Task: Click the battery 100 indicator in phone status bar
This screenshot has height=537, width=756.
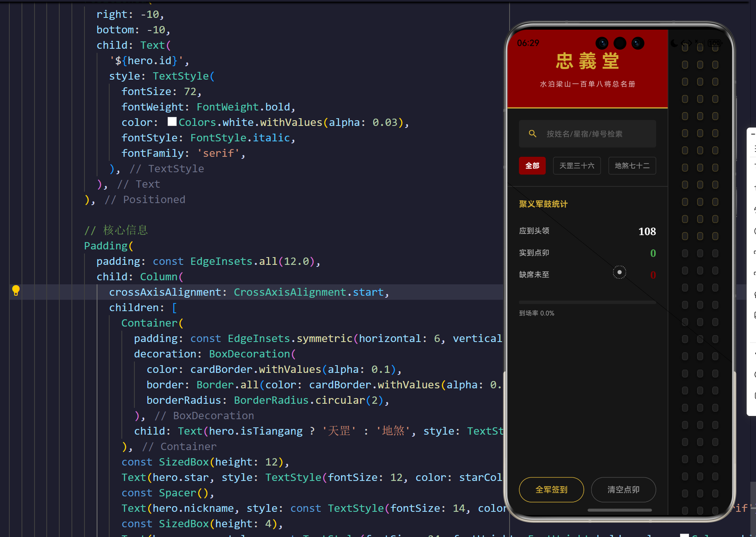Action: tap(715, 43)
